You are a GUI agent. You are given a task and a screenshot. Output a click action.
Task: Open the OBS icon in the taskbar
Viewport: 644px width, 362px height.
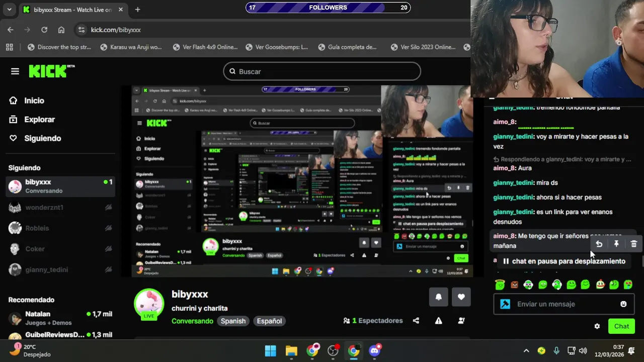pyautogui.click(x=333, y=350)
